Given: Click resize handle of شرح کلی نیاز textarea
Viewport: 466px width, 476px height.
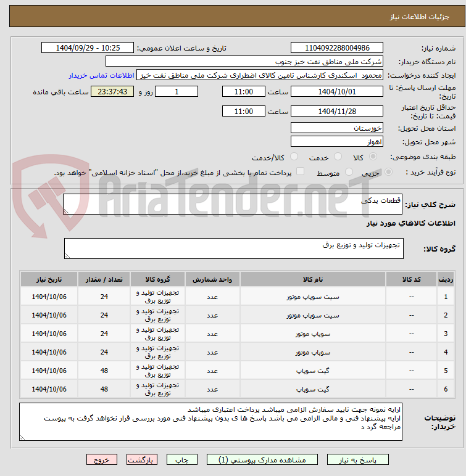Looking at the screenshot, I should (x=66, y=211).
